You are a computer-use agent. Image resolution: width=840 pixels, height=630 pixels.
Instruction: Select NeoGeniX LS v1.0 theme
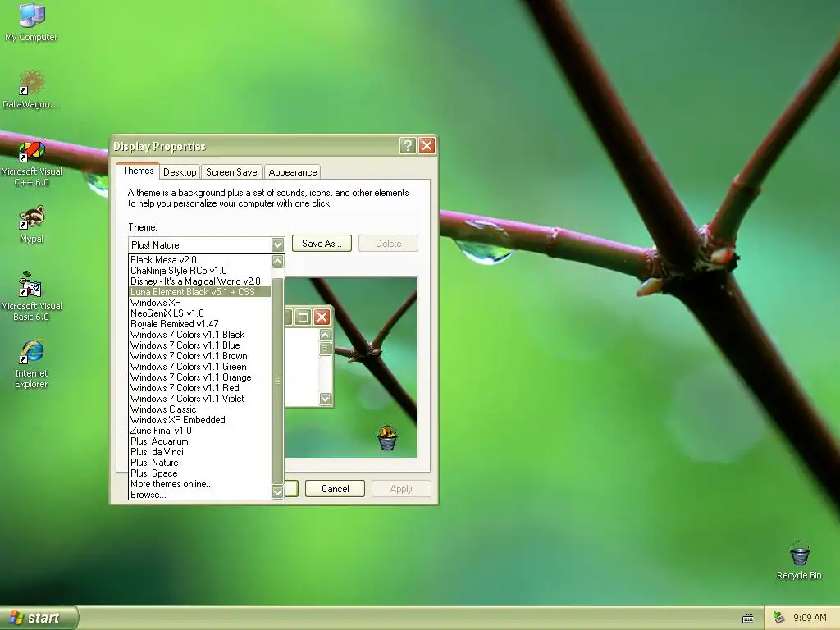click(x=200, y=313)
